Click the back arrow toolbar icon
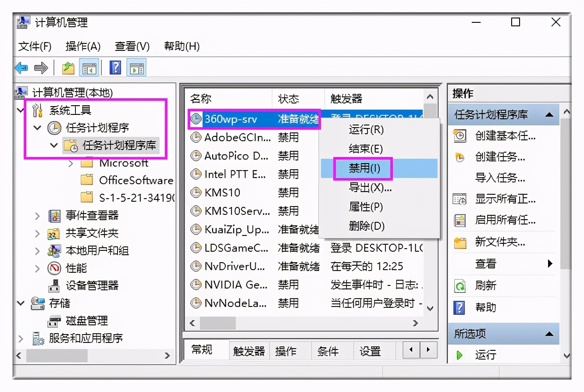The width and height of the screenshot is (584, 392). [21, 68]
